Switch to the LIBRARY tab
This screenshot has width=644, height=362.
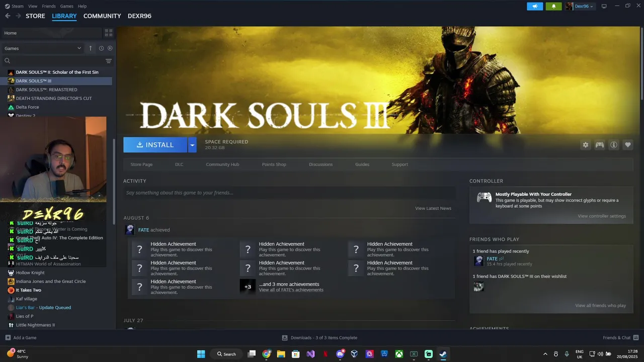64,16
